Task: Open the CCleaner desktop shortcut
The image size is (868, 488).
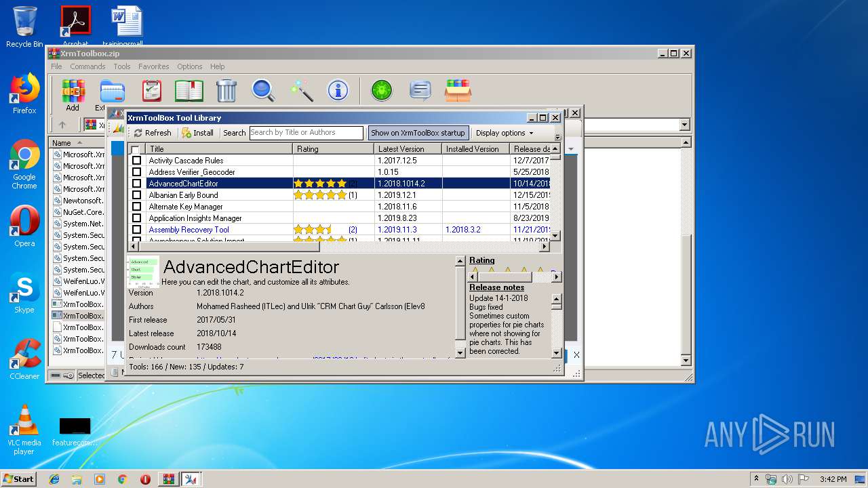Action: click(24, 359)
